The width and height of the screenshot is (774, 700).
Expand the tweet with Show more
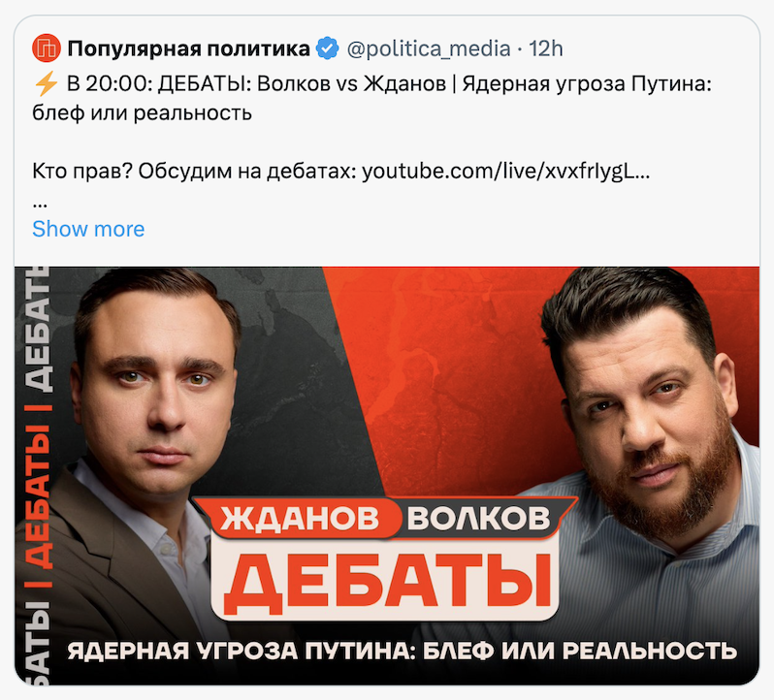coord(88,229)
